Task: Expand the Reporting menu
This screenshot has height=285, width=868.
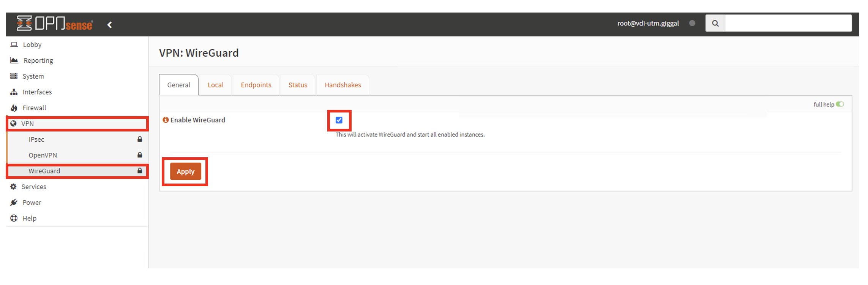Action: pos(77,60)
